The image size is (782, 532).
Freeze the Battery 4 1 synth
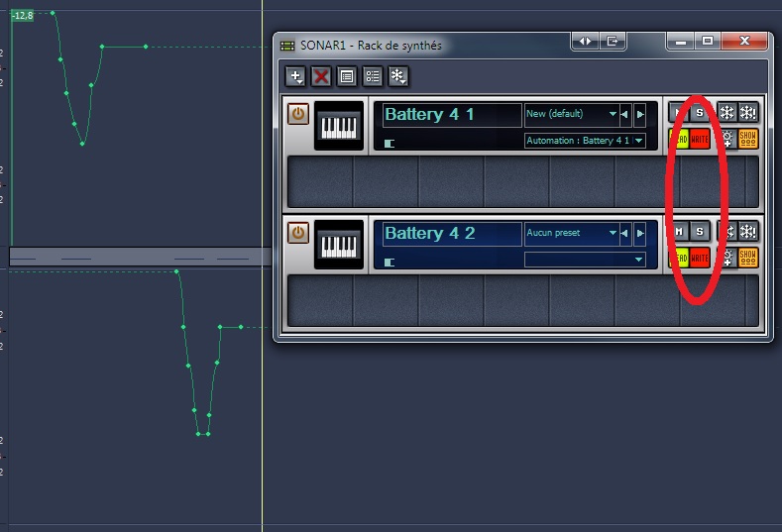pyautogui.click(x=726, y=113)
